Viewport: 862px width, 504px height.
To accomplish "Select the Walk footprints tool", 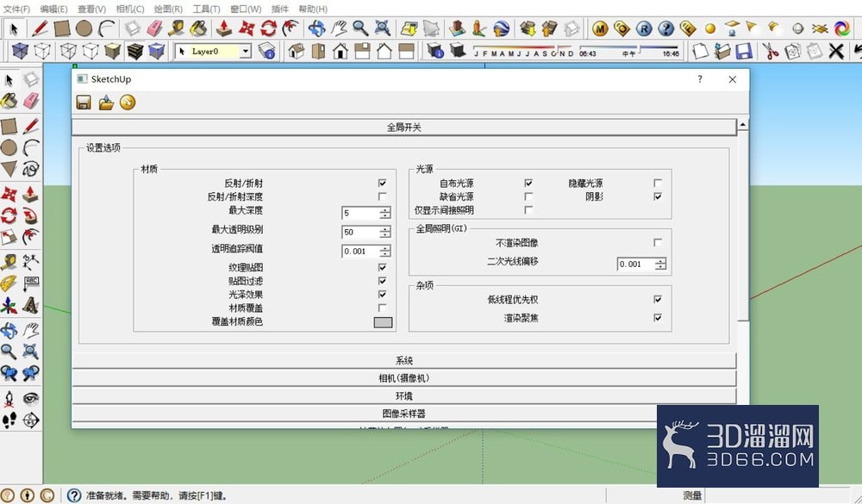I will pos(9,420).
